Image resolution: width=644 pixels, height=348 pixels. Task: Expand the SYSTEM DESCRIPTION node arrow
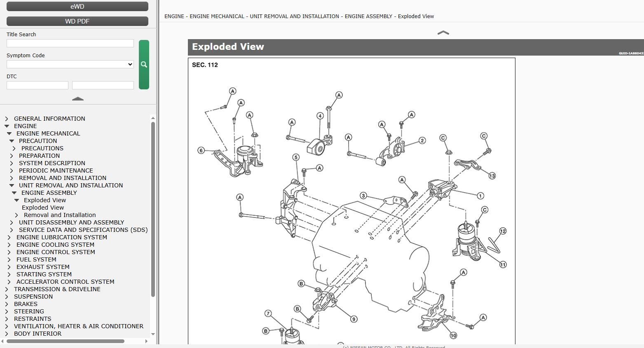tap(12, 163)
